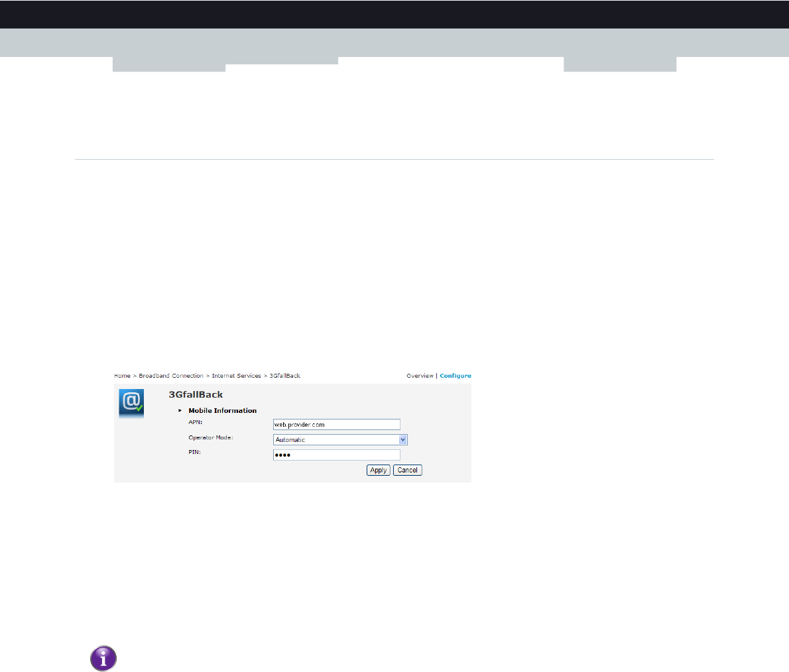789x672 pixels.
Task: Apply the mobile settings
Action: point(379,471)
